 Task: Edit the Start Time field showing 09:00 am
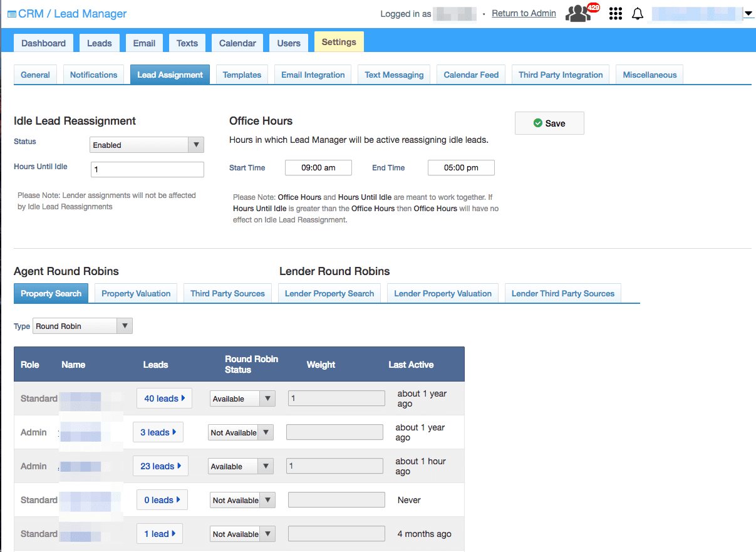coord(318,167)
